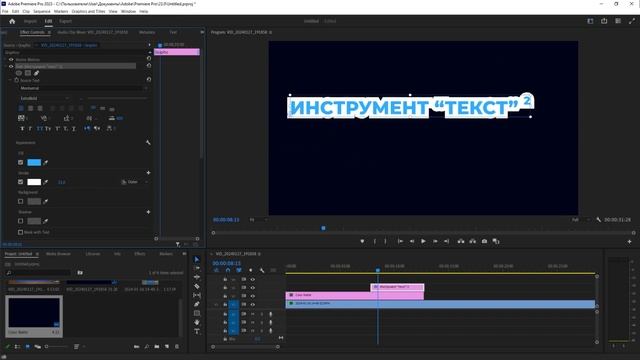Select the Slip tool
This screenshot has width=640, height=360.
[x=197, y=295]
